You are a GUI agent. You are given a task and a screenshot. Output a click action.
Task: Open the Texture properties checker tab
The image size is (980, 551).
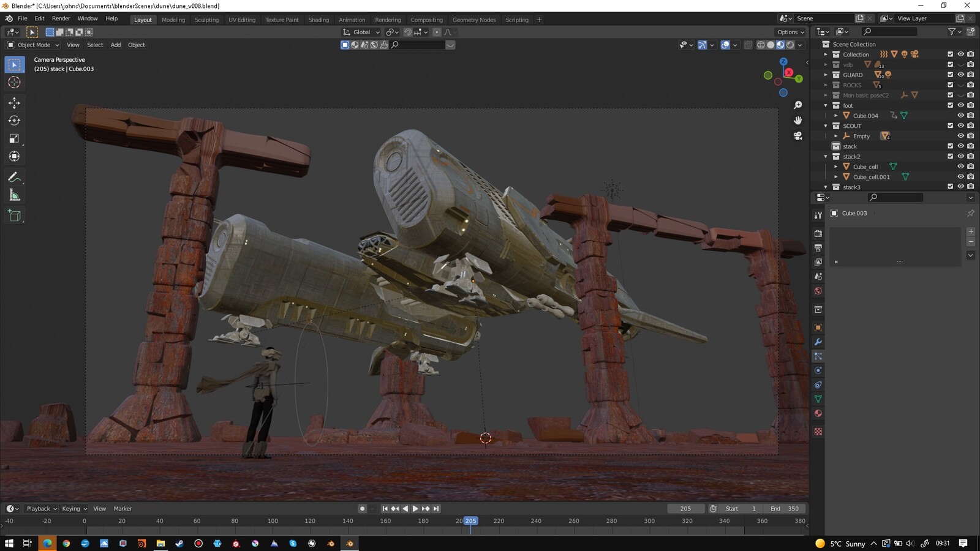tap(818, 432)
